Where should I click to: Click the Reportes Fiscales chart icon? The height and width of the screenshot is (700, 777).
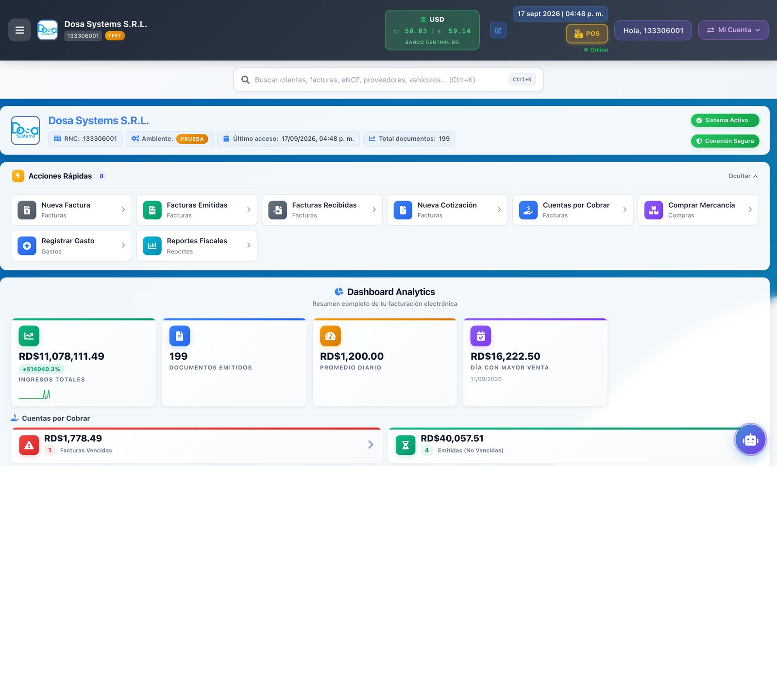point(152,246)
